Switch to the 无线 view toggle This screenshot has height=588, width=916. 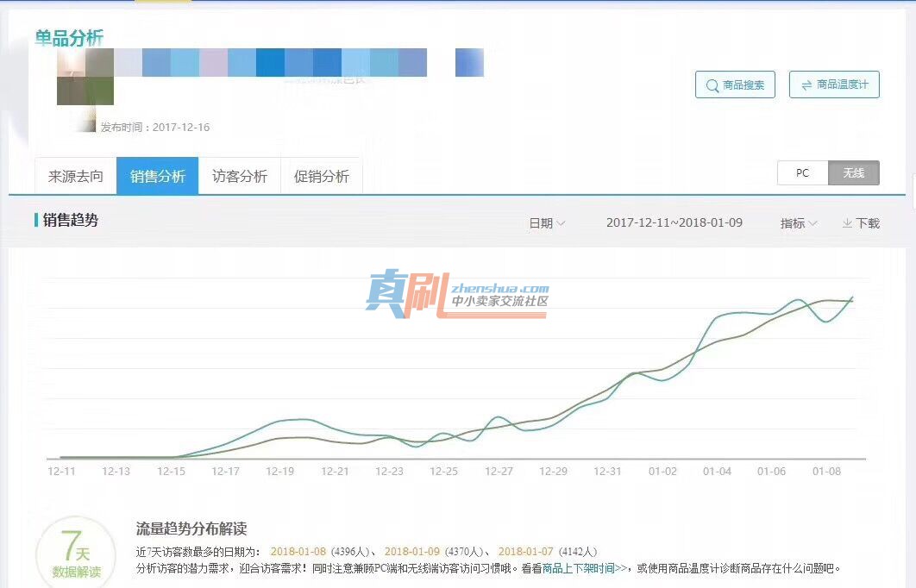[x=854, y=172]
